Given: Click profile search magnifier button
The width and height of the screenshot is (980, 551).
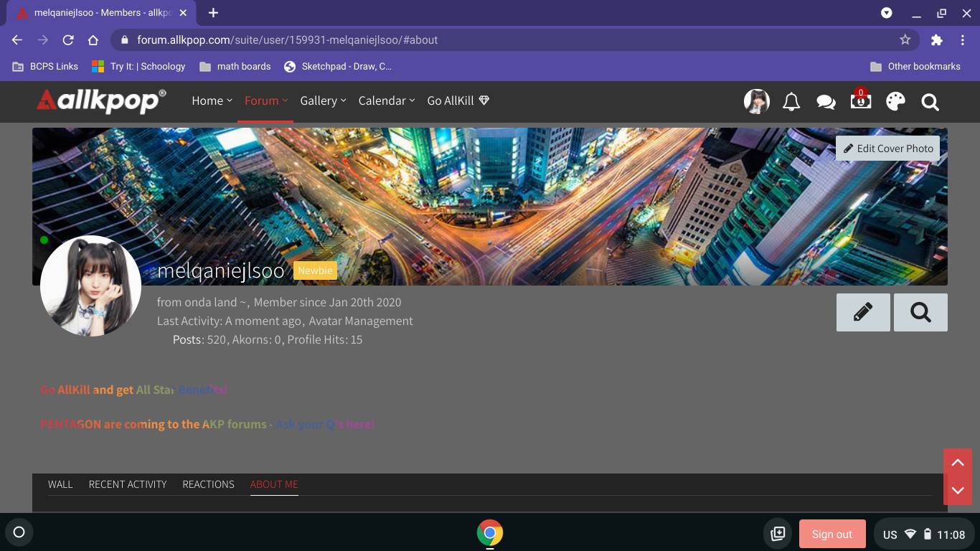Looking at the screenshot, I should coord(920,312).
